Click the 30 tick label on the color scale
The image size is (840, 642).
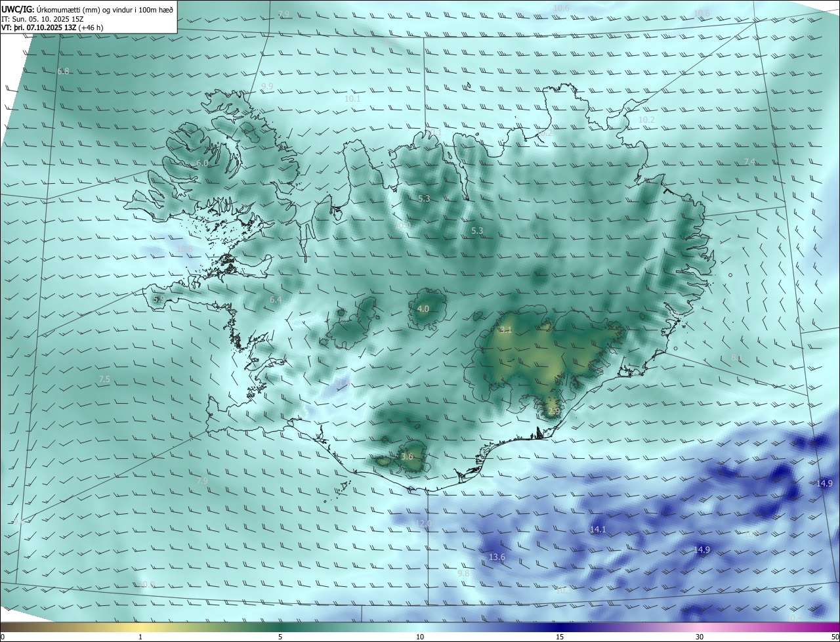point(700,637)
